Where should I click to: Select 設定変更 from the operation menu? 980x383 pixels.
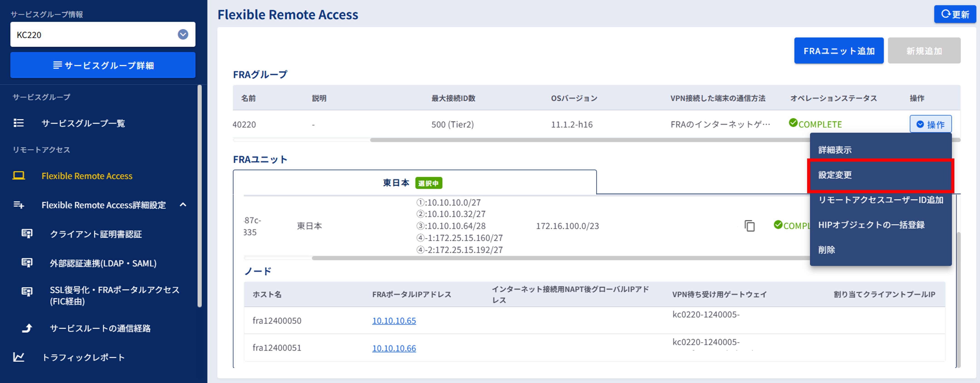pyautogui.click(x=835, y=175)
